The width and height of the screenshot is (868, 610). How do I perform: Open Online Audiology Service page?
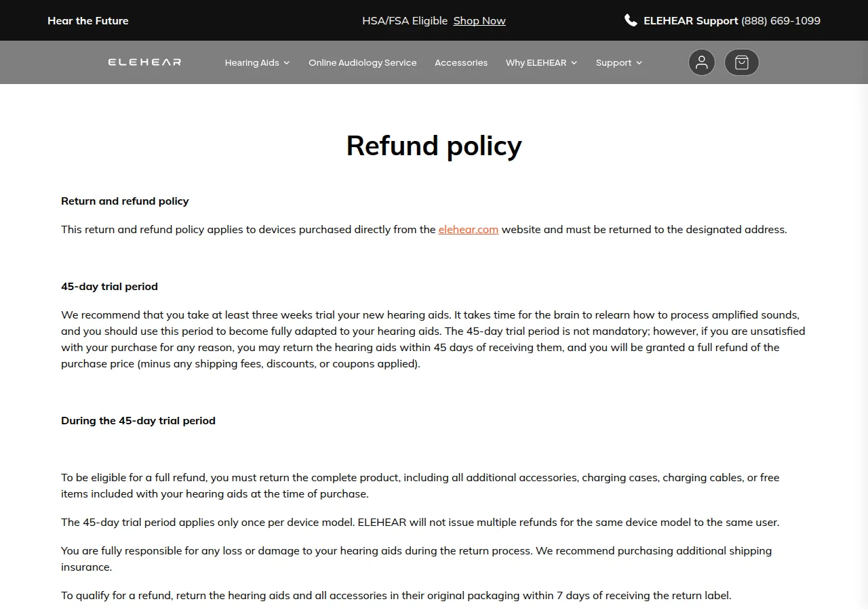(x=362, y=62)
